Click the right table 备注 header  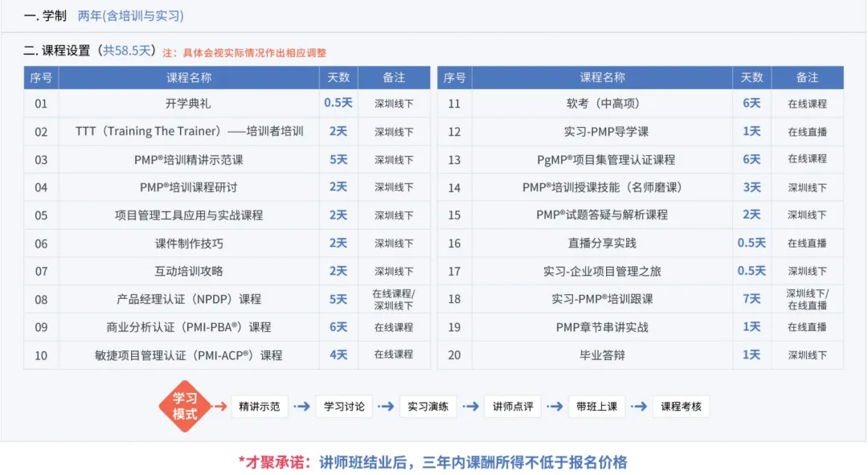[807, 77]
